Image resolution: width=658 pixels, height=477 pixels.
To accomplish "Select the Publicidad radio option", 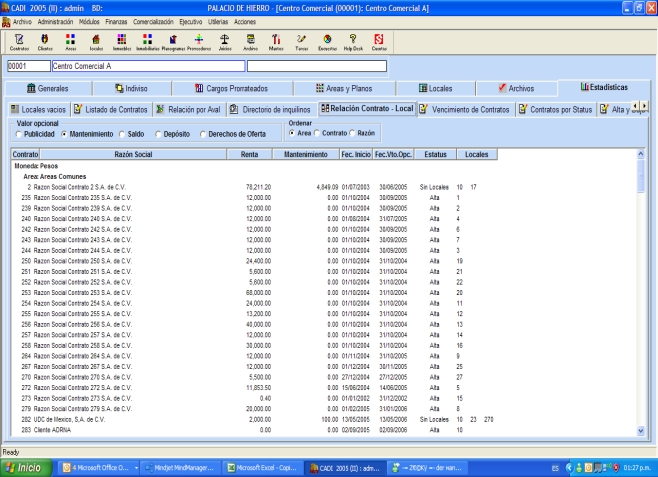I will pos(20,132).
